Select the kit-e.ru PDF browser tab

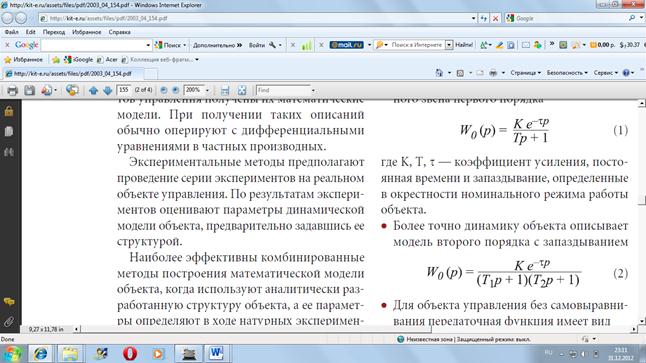click(x=73, y=74)
